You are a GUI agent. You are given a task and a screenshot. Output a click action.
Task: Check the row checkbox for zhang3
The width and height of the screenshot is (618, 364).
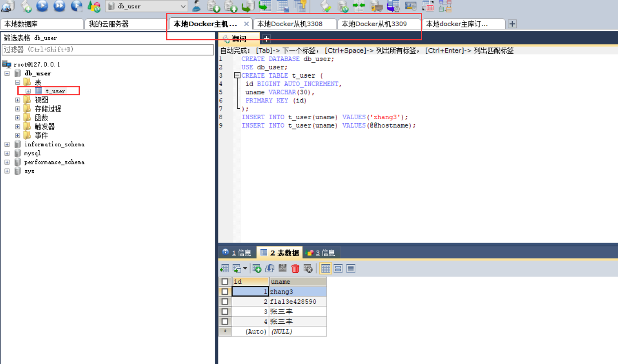pos(225,292)
